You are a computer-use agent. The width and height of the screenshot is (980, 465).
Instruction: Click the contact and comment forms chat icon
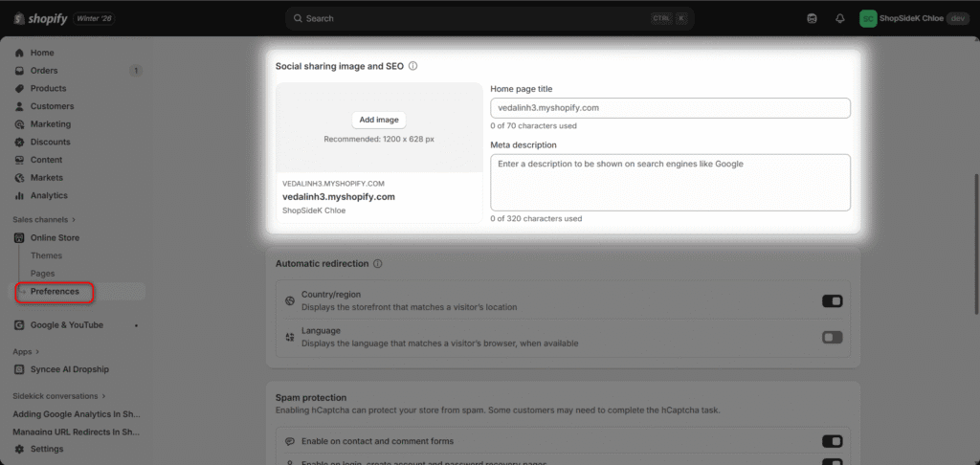click(x=289, y=441)
